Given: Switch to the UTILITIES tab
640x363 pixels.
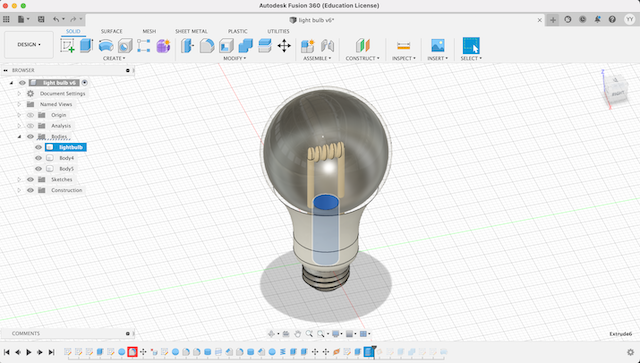Looking at the screenshot, I should (x=278, y=31).
